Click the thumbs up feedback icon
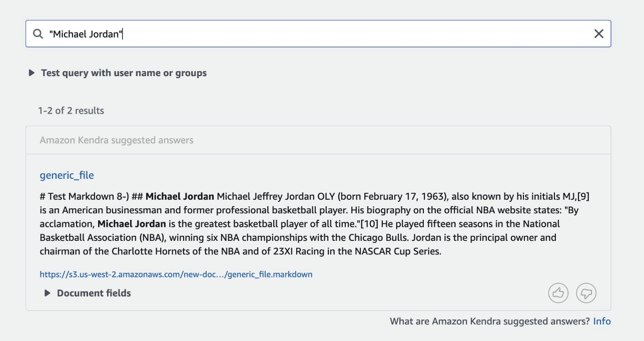The height and width of the screenshot is (341, 644). (x=558, y=293)
